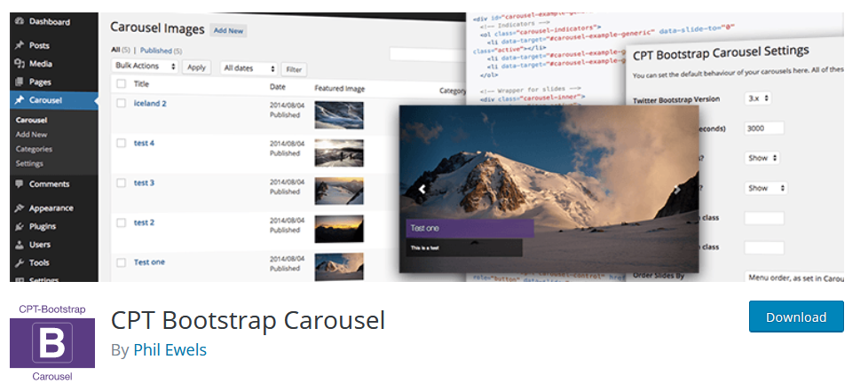Viewport: 868px width, 391px height.
Task: Click the Featured Image column header
Action: (x=340, y=89)
